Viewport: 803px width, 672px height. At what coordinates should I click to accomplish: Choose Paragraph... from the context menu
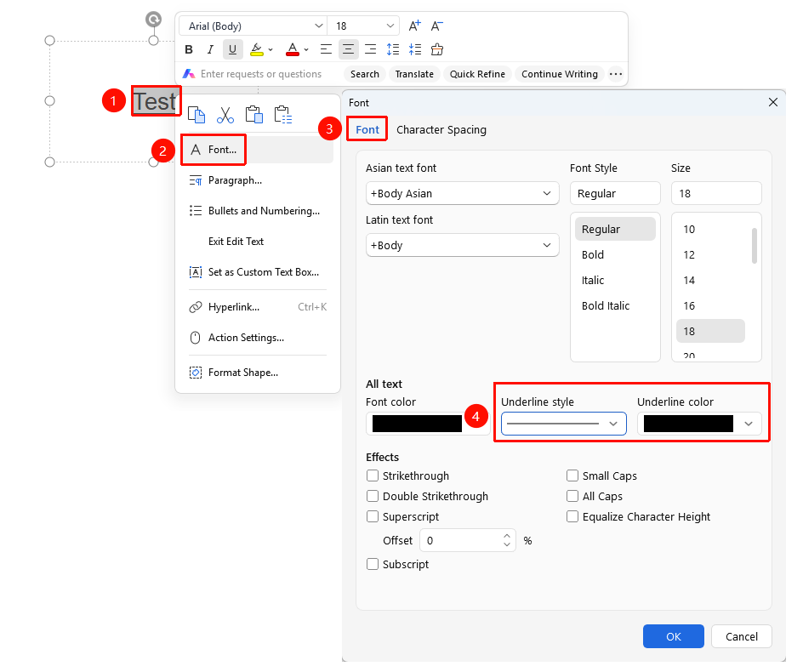258,180
